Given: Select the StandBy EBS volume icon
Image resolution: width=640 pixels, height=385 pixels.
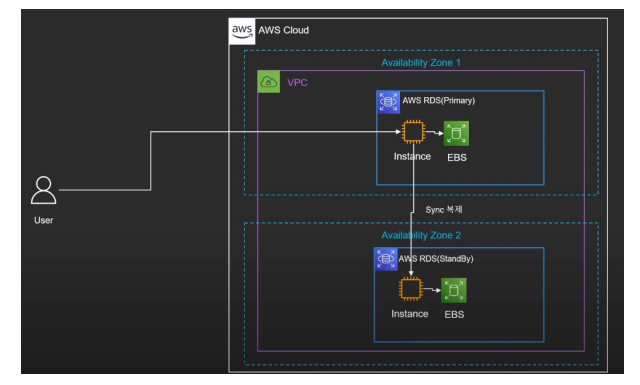Looking at the screenshot, I should coord(454,290).
